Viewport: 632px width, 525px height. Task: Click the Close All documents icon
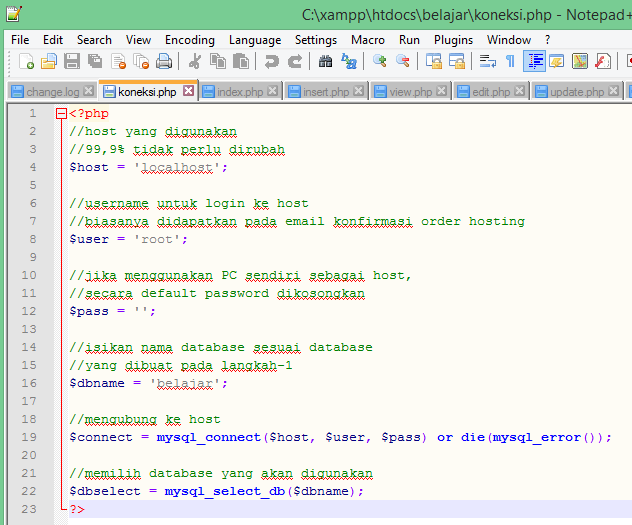click(141, 62)
